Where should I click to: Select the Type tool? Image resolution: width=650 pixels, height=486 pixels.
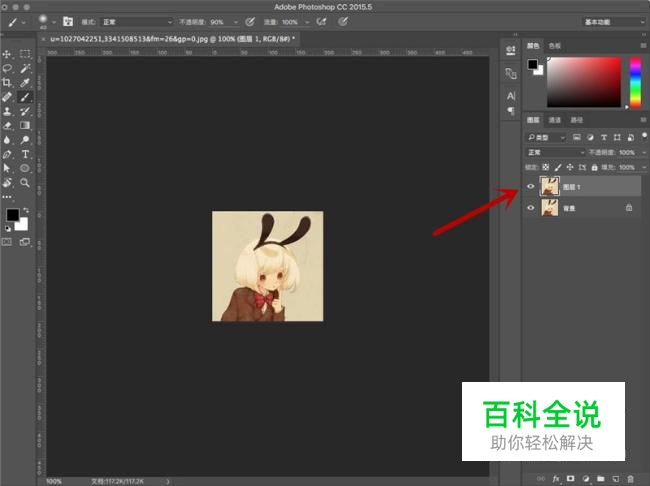pyautogui.click(x=25, y=155)
